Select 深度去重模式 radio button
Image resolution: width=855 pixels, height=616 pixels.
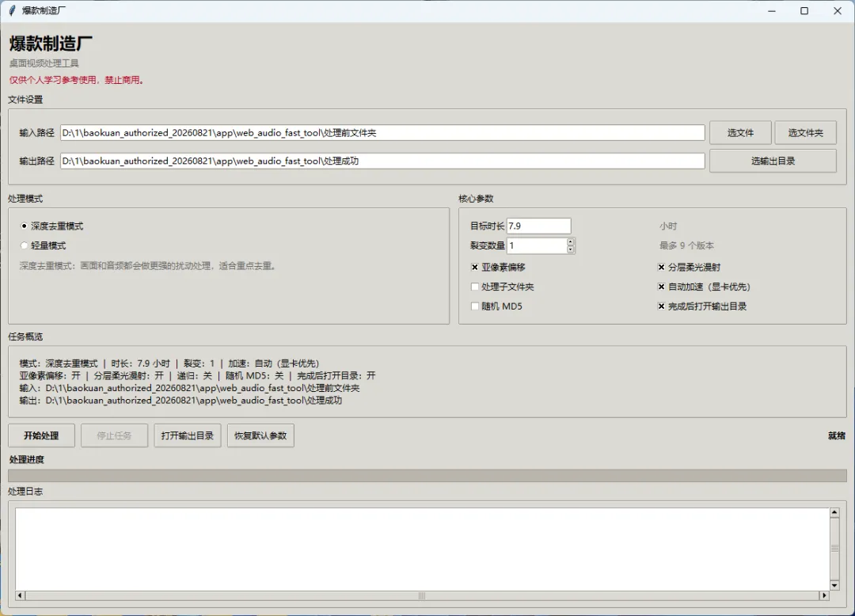[51, 226]
